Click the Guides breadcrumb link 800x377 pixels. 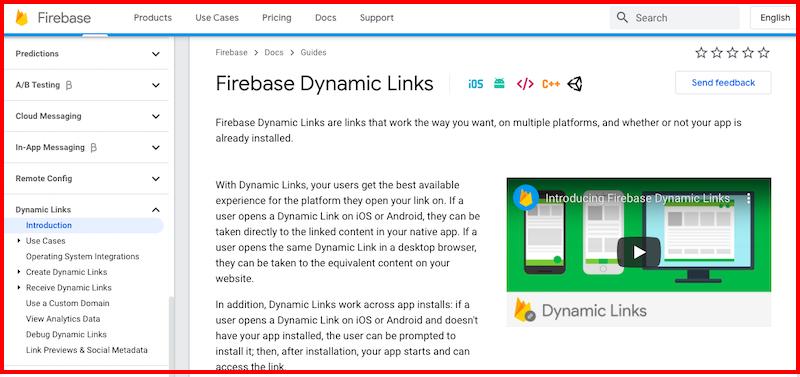pos(313,53)
